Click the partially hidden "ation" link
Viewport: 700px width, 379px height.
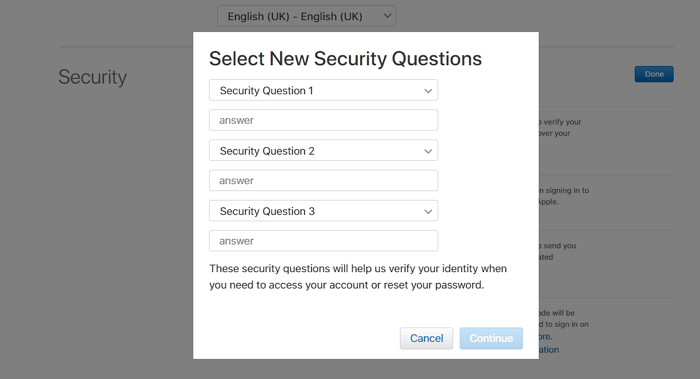coord(549,350)
